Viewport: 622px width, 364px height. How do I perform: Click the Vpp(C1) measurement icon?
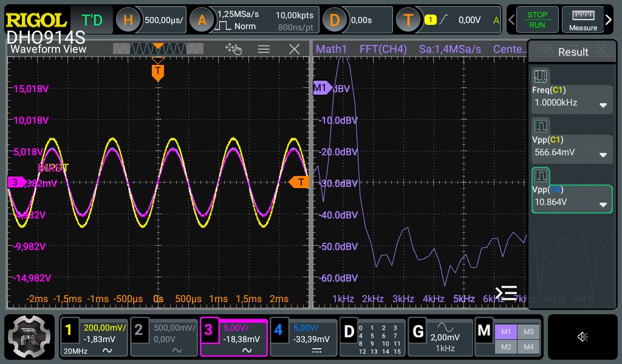540,126
